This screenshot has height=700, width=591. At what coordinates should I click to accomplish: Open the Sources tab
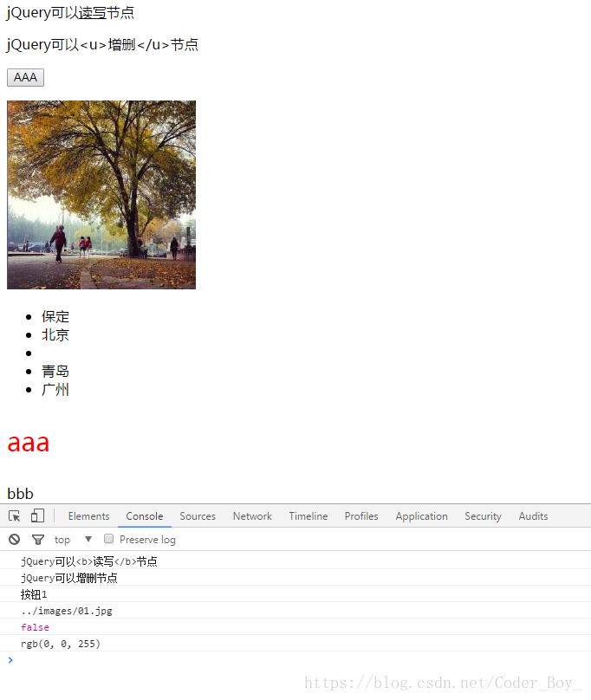click(x=198, y=516)
